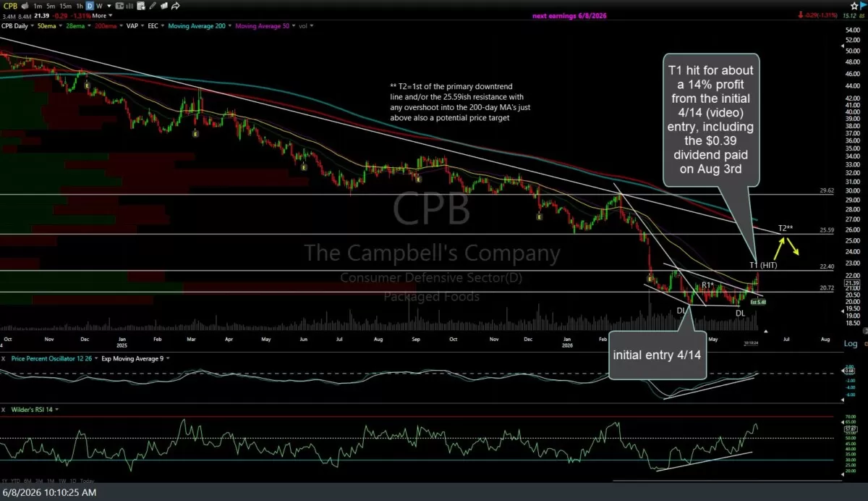Select the 1Y range shortcut
The height and width of the screenshot is (501, 868).
coord(4,481)
